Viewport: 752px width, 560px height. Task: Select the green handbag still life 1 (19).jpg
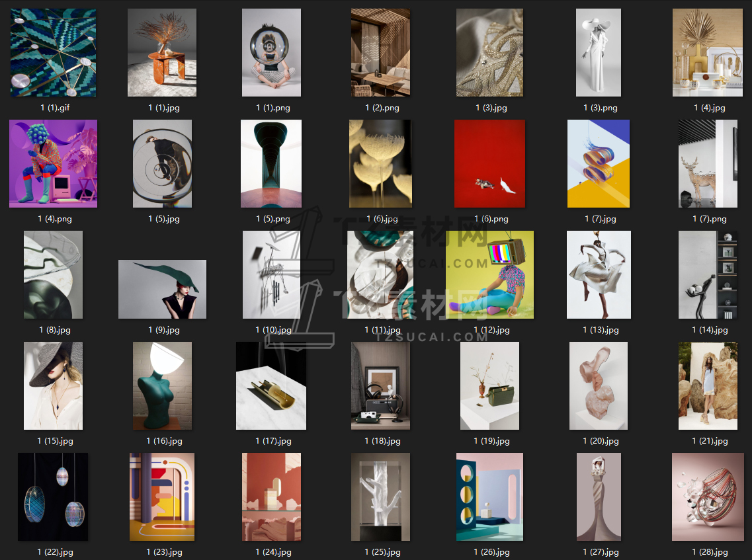click(x=489, y=385)
